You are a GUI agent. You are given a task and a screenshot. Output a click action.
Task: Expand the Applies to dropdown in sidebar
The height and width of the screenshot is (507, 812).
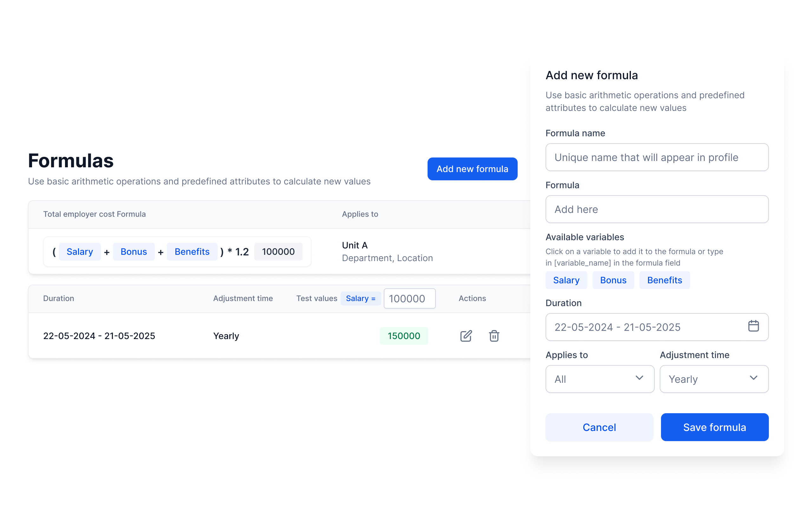tap(600, 379)
